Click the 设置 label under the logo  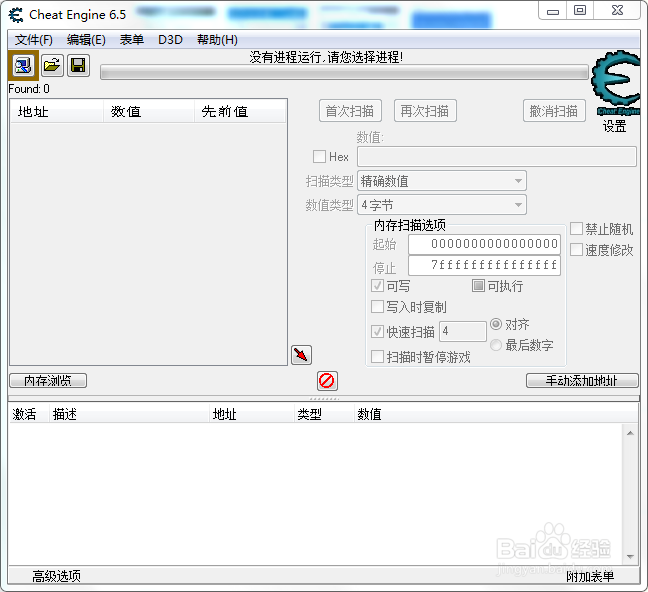click(x=615, y=127)
